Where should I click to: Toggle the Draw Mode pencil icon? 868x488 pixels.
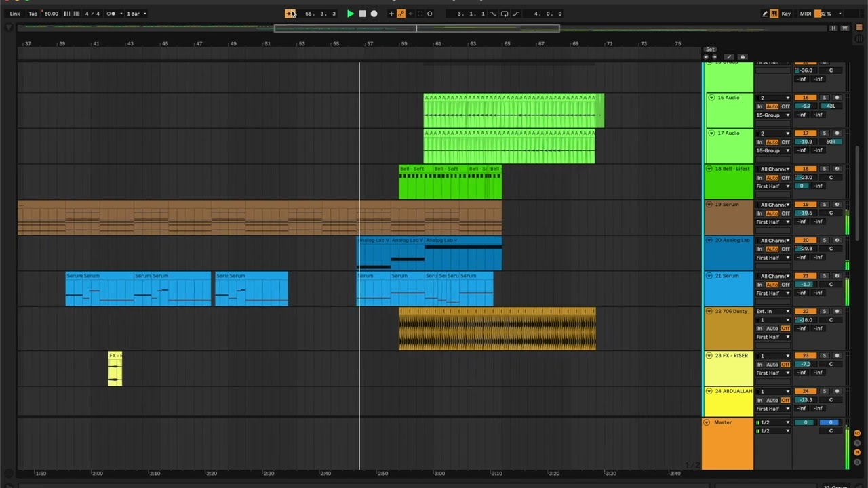coord(765,14)
